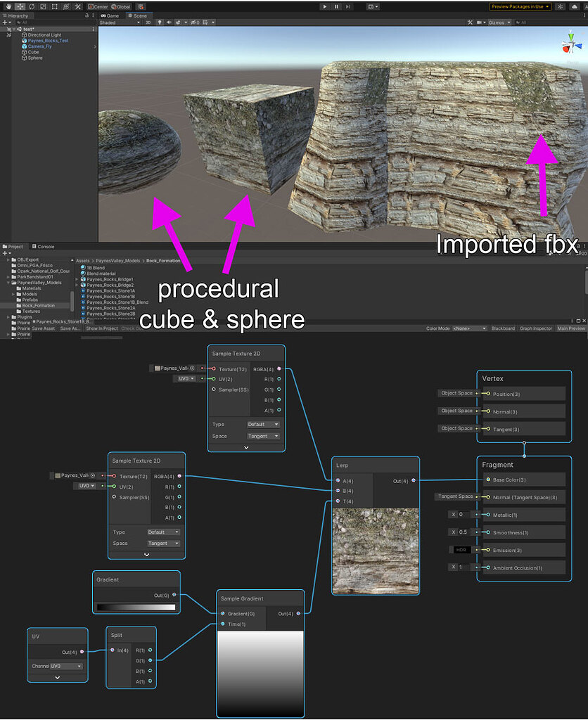
Task: Toggle scene lighting in the Scene view
Action: tap(160, 22)
